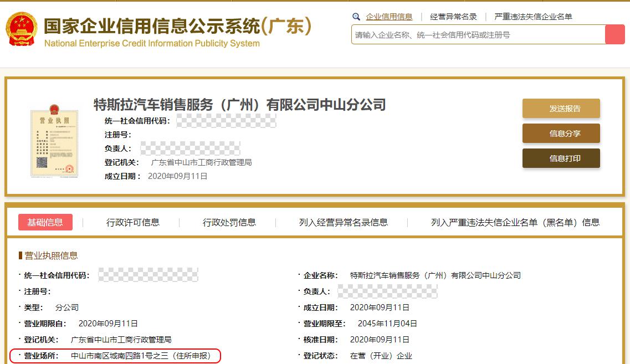This screenshot has height=364, width=630.
Task: Click the 企业名称 value in license info
Action: click(435, 275)
